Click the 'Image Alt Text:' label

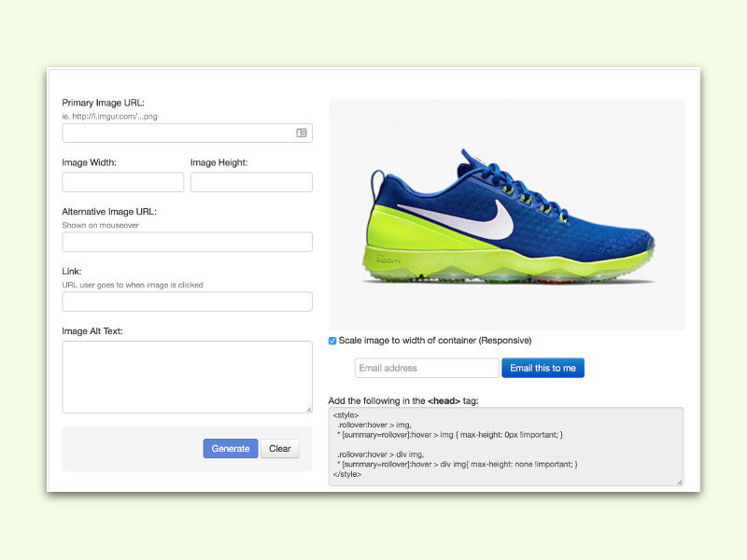click(x=92, y=331)
